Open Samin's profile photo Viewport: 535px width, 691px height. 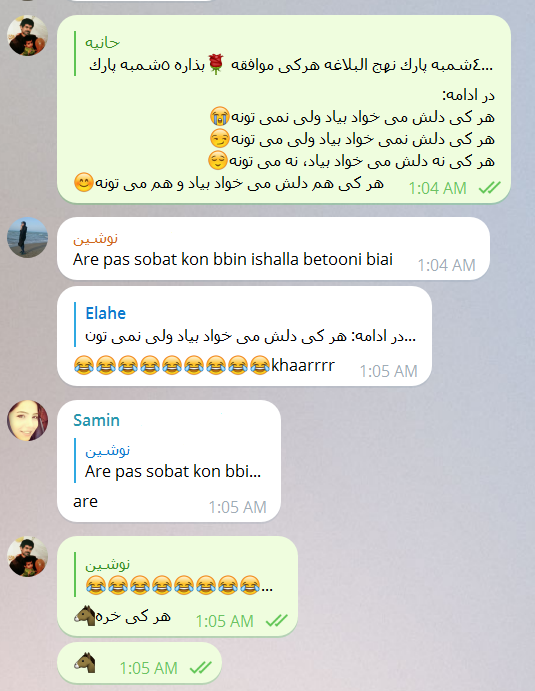coord(27,420)
